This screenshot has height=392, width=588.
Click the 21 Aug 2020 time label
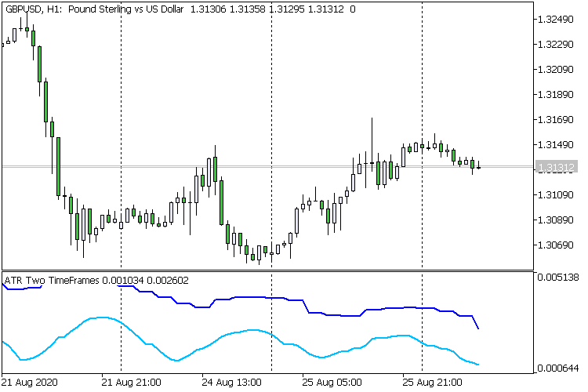pyautogui.click(x=30, y=383)
